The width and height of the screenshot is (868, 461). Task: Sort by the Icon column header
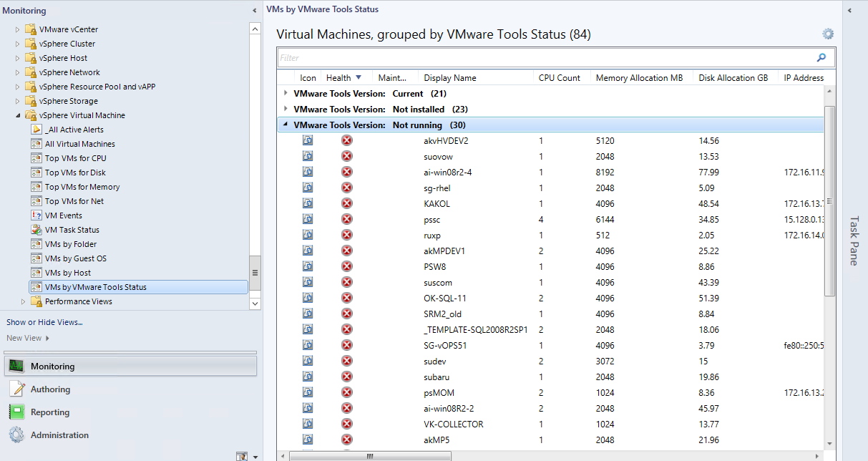point(308,78)
